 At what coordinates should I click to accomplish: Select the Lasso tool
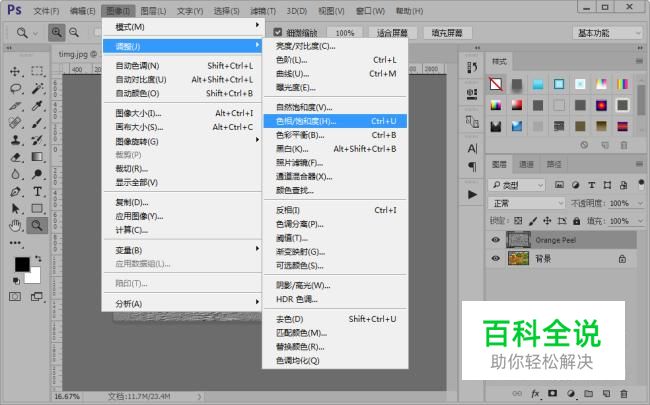pyautogui.click(x=15, y=88)
